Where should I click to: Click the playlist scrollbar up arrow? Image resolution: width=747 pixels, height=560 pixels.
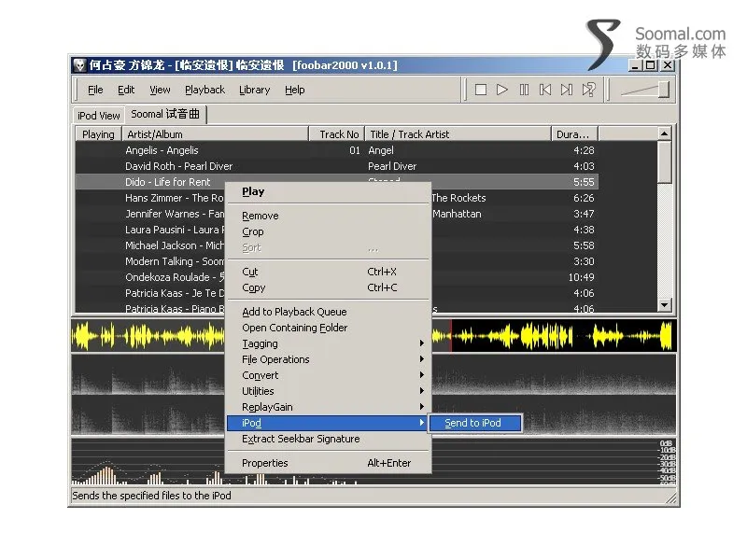pyautogui.click(x=665, y=133)
